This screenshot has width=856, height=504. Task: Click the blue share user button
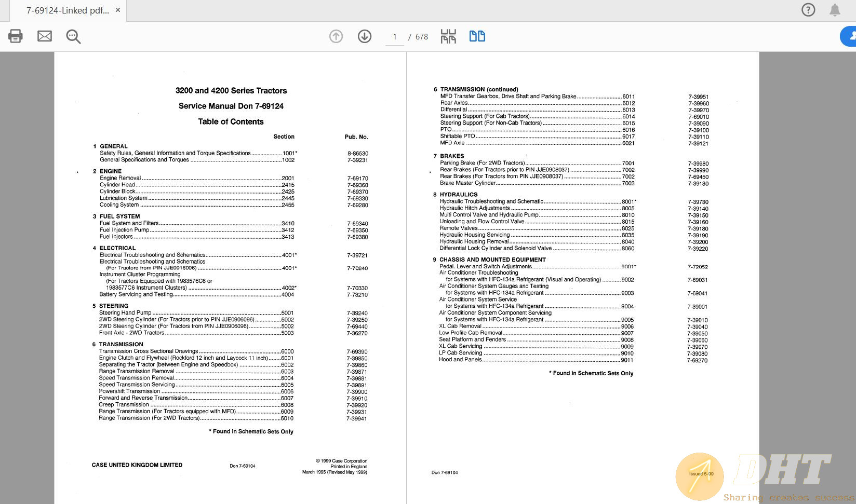pos(850,36)
